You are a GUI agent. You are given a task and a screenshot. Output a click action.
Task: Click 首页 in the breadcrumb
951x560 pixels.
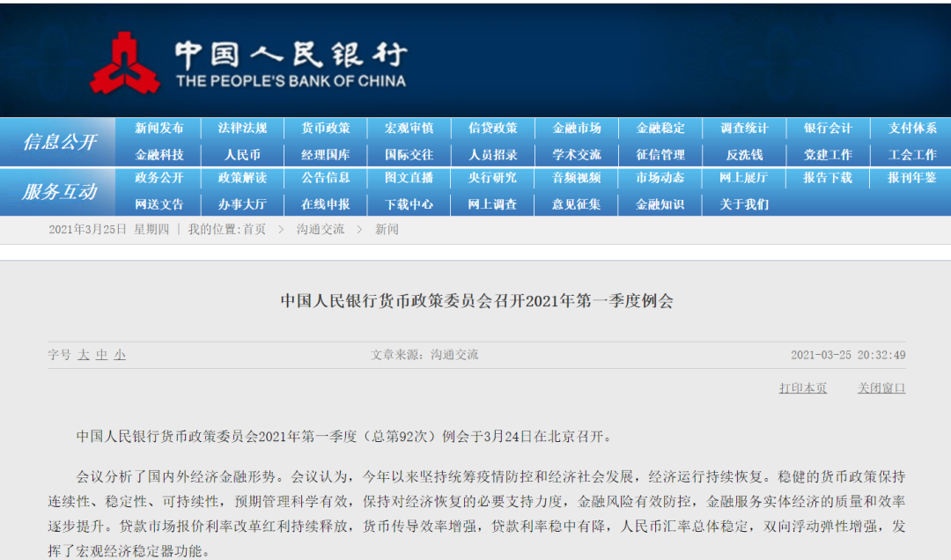click(x=254, y=229)
